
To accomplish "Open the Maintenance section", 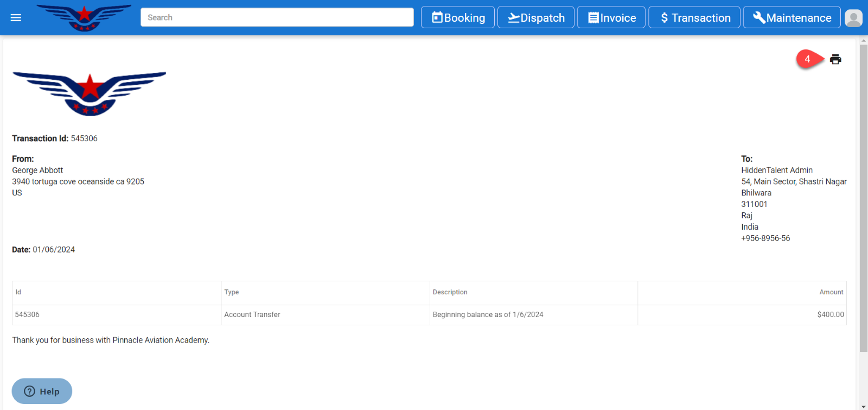I will pyautogui.click(x=792, y=17).
